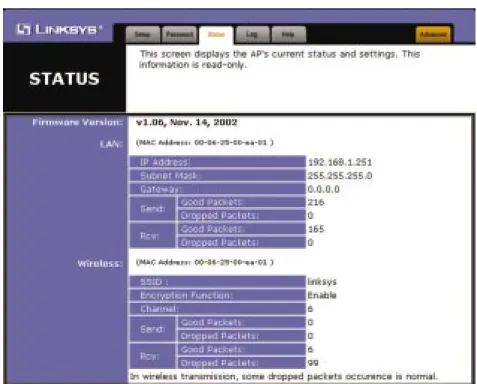Screen dimensions: 477x384
Task: Click the read-only screen description text
Action: [279, 59]
